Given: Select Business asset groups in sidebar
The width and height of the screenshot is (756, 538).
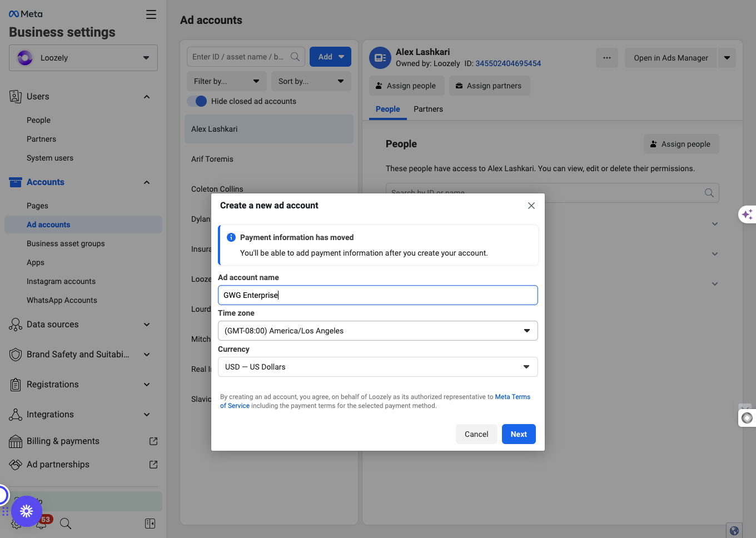Looking at the screenshot, I should 66,243.
